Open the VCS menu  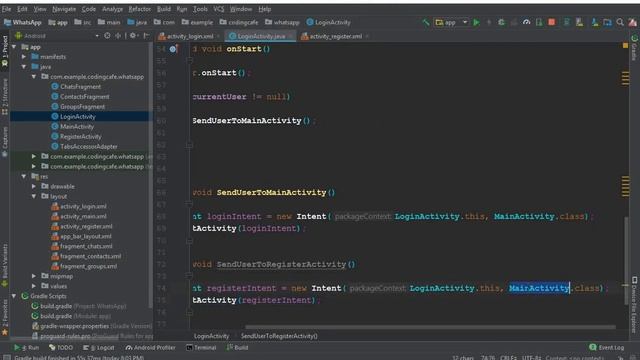pyautogui.click(x=219, y=9)
